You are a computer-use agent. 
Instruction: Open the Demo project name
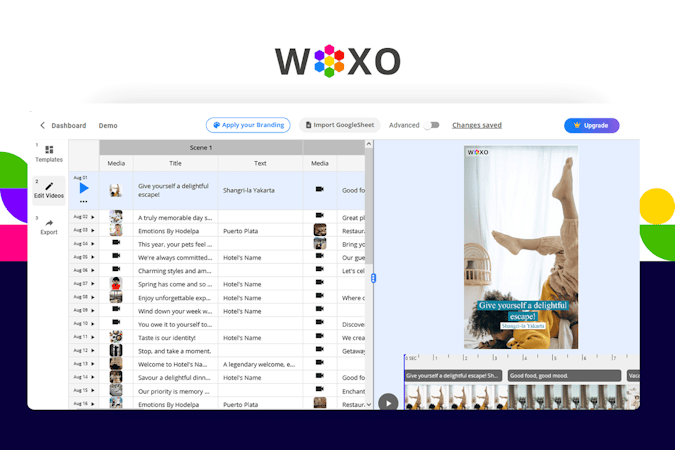click(108, 125)
